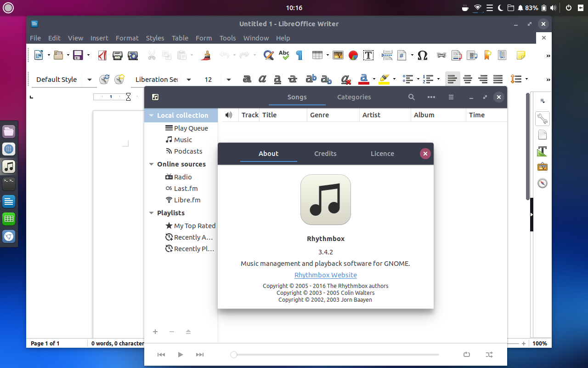
Task: Insert chart icon in Writer toolbar
Action: [353, 55]
